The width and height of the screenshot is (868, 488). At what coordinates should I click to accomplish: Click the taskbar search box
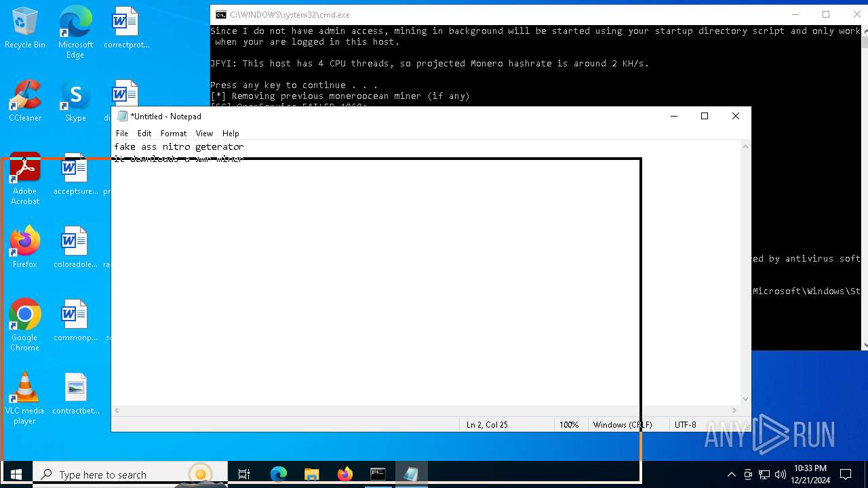coord(130,474)
